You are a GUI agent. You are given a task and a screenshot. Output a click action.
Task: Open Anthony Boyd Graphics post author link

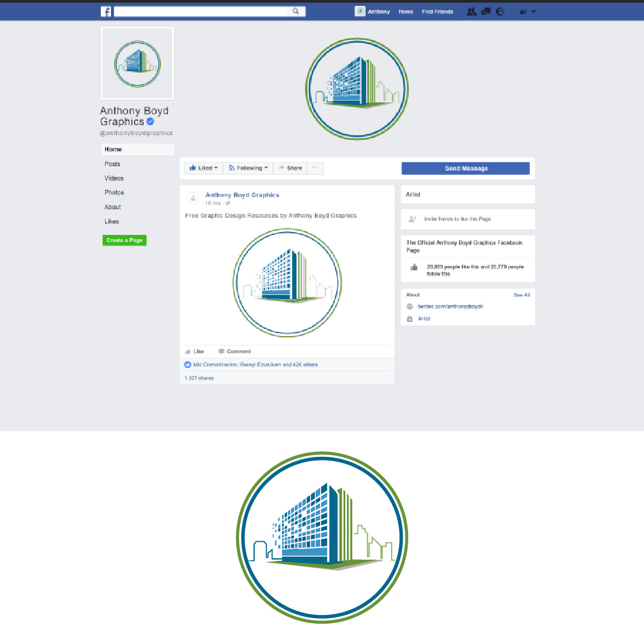tap(242, 195)
